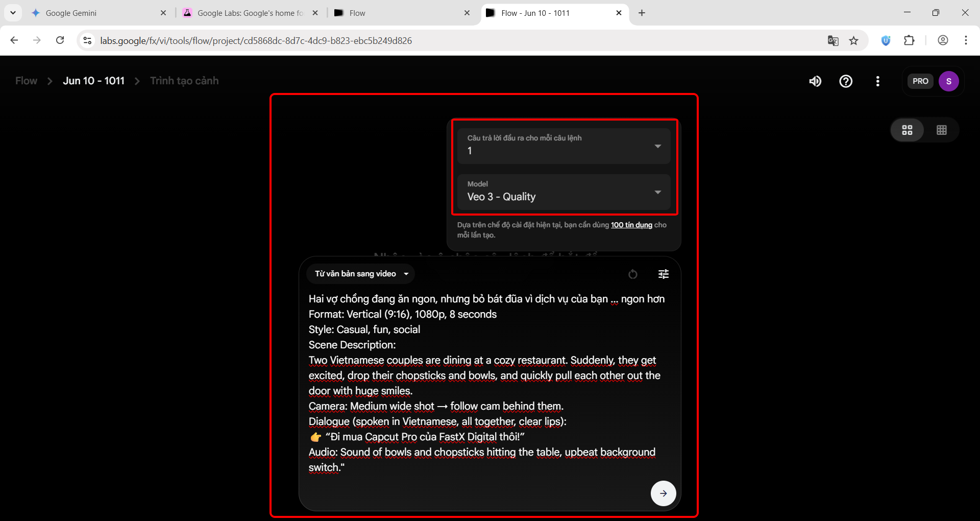Open the 100 tín dụng link
980x521 pixels.
point(631,225)
